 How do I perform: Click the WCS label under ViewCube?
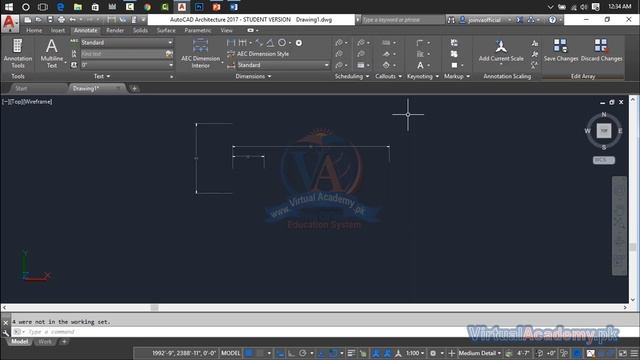(x=604, y=160)
